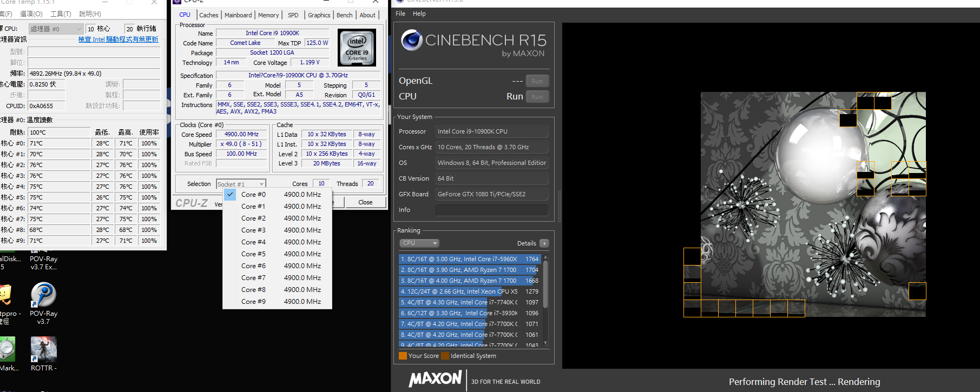Click the Your Score orange legend swatch

[x=403, y=356]
